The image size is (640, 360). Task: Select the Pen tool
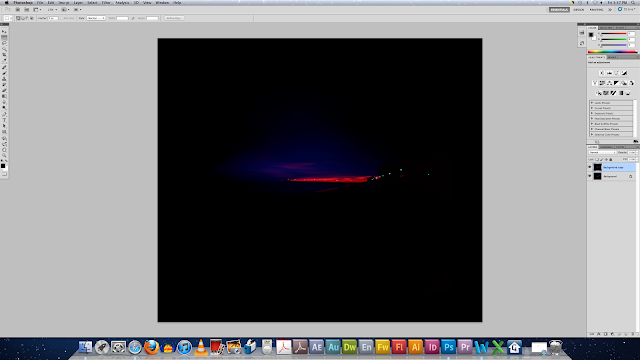tap(4, 114)
